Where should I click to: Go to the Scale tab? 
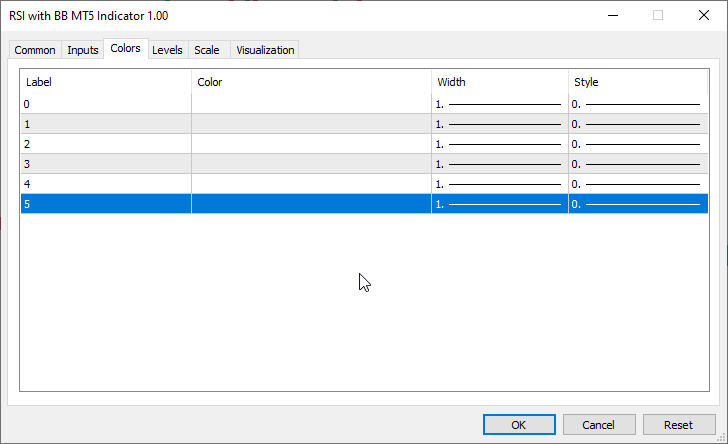pyautogui.click(x=207, y=50)
